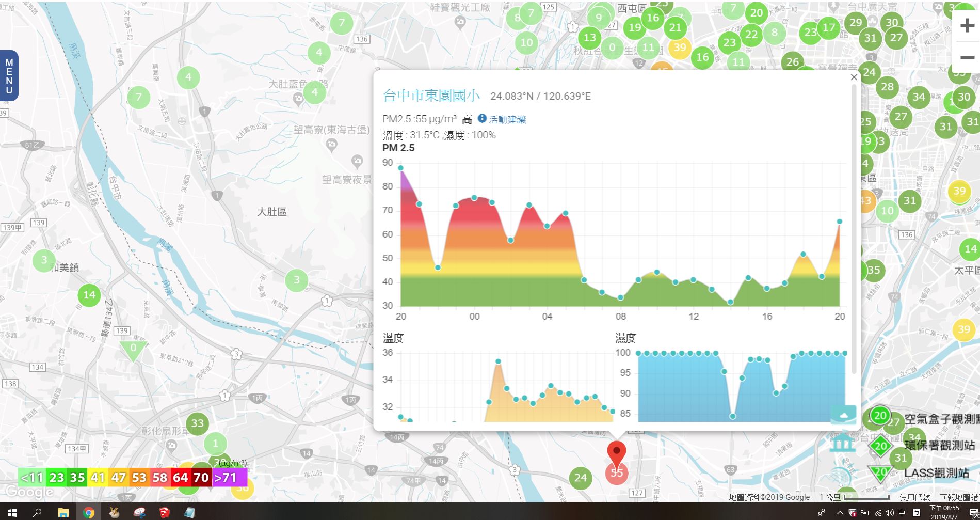This screenshot has width=980, height=520.
Task: Select the green marker labeled 13
Action: coord(590,37)
